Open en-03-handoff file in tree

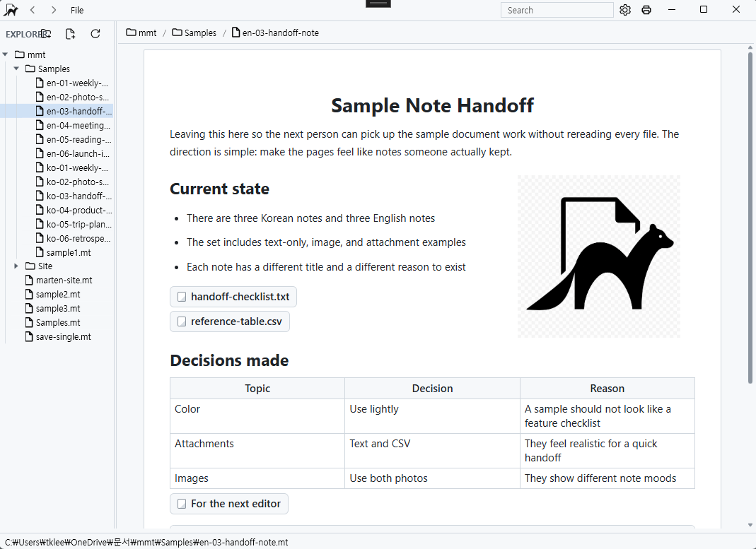(x=74, y=111)
